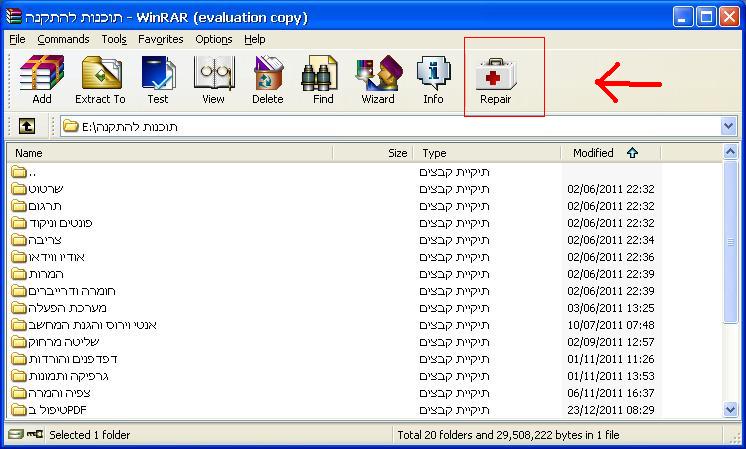The image size is (746, 449).
Task: Maximize the WinRAR window
Action: 706,17
